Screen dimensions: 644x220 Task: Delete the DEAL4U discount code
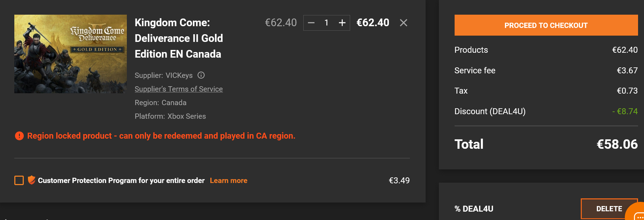pyautogui.click(x=609, y=209)
